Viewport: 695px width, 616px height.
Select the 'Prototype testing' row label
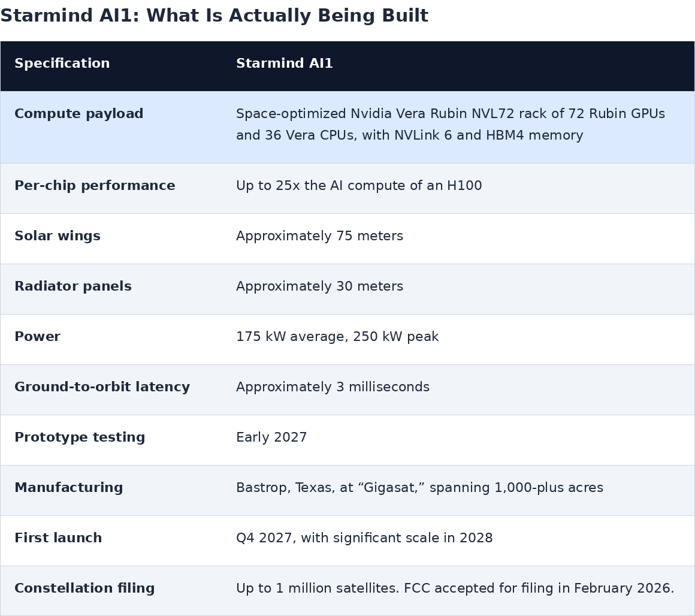click(x=80, y=437)
